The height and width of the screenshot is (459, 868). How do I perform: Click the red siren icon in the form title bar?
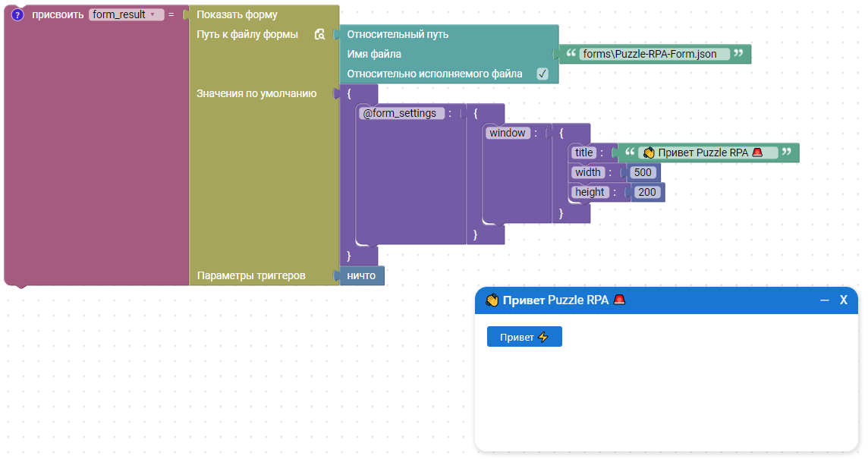pyautogui.click(x=619, y=300)
